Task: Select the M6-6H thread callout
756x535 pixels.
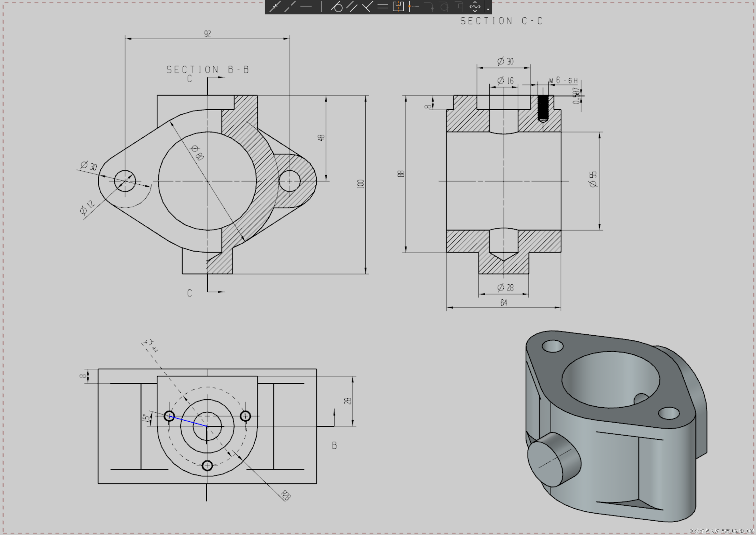Action: click(564, 80)
